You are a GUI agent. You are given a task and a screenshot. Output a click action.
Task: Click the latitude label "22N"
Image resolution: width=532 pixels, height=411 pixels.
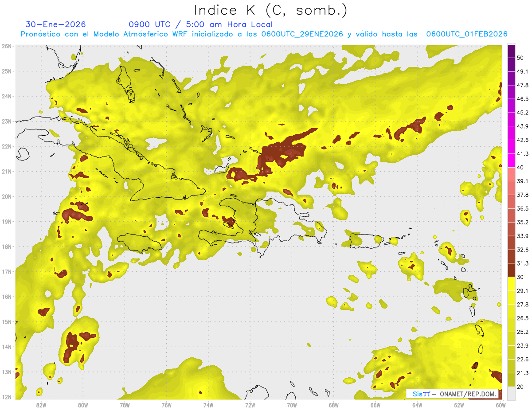pyautogui.click(x=7, y=146)
